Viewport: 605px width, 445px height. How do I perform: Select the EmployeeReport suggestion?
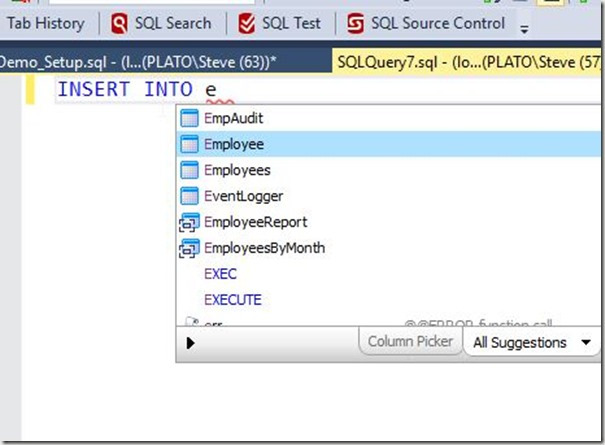coord(389,222)
